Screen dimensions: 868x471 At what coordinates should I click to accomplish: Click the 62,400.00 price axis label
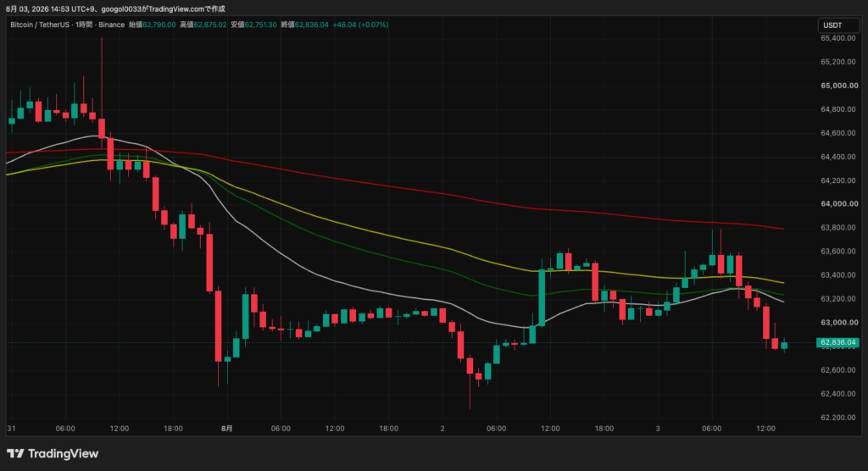[x=838, y=394]
